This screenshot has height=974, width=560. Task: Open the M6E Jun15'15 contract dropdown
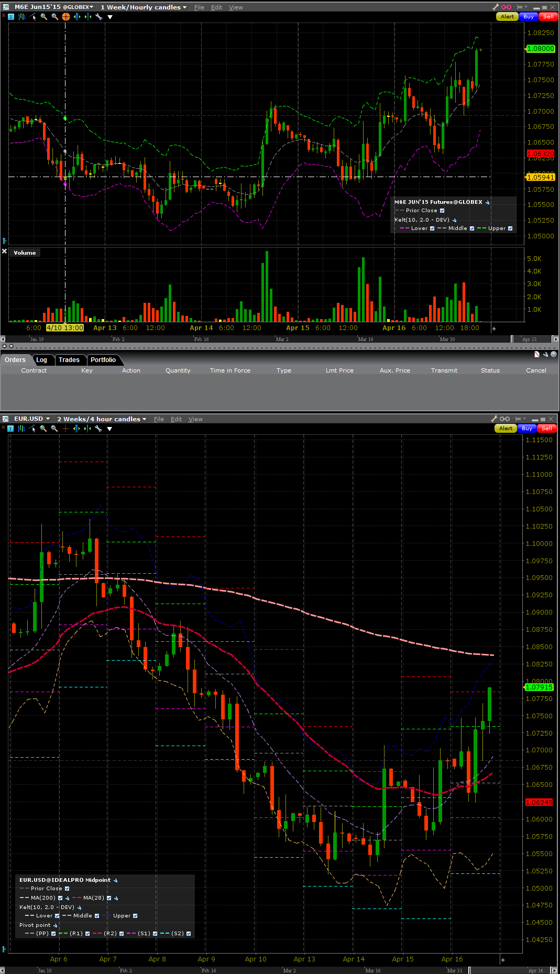pos(54,7)
